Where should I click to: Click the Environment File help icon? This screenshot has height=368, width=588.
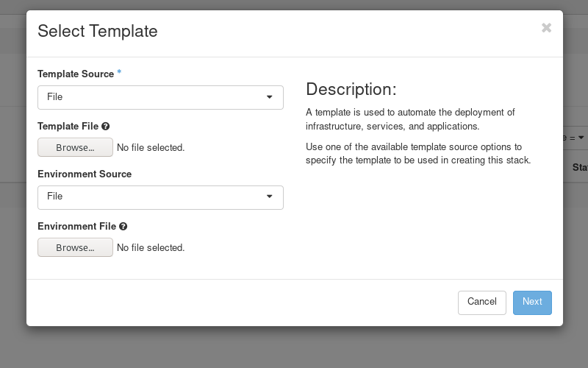tap(123, 227)
